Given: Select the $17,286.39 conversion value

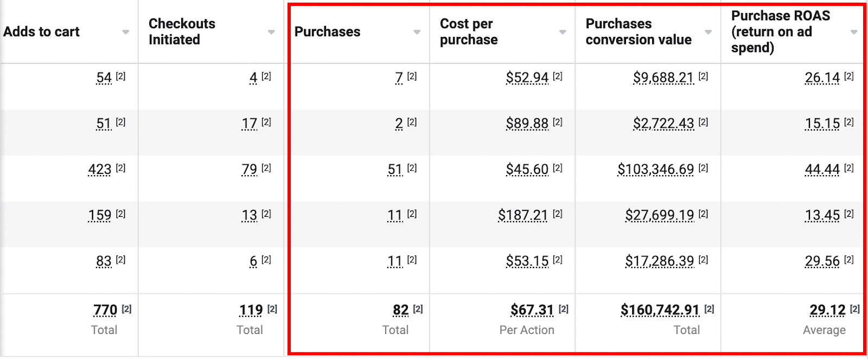Looking at the screenshot, I should [660, 261].
